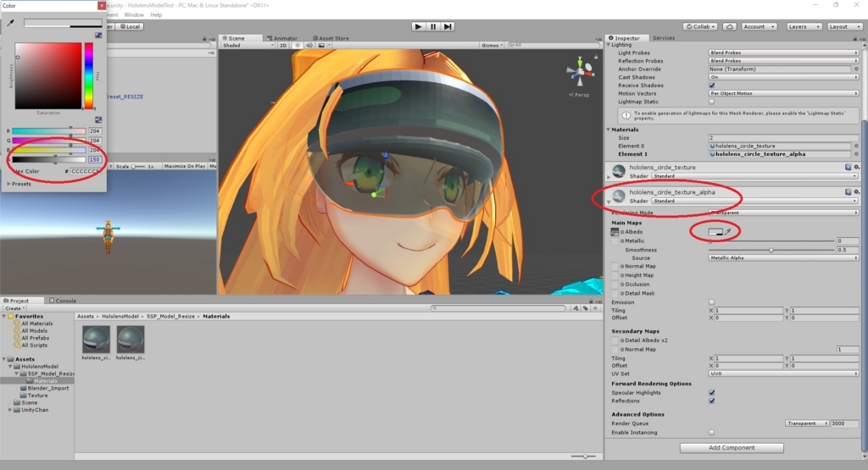Screen dimensions: 868x470
Task: Click the hololens_circle_texture material preview sphere
Action: pos(619,170)
